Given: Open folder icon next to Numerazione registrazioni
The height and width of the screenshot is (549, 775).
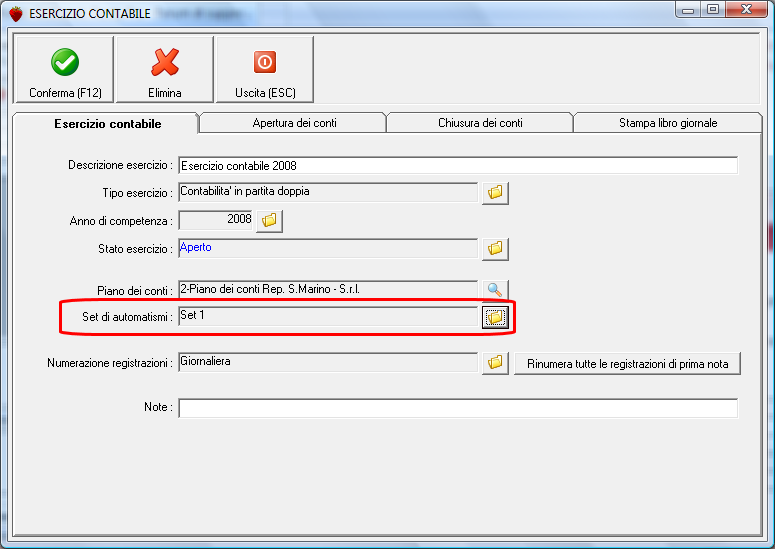Looking at the screenshot, I should [495, 363].
